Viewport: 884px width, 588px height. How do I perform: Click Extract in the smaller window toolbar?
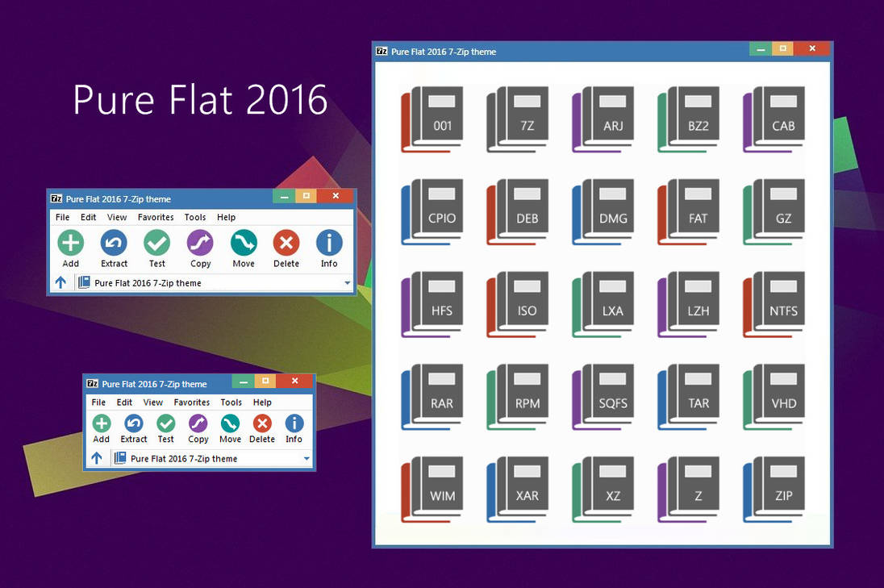click(x=133, y=423)
